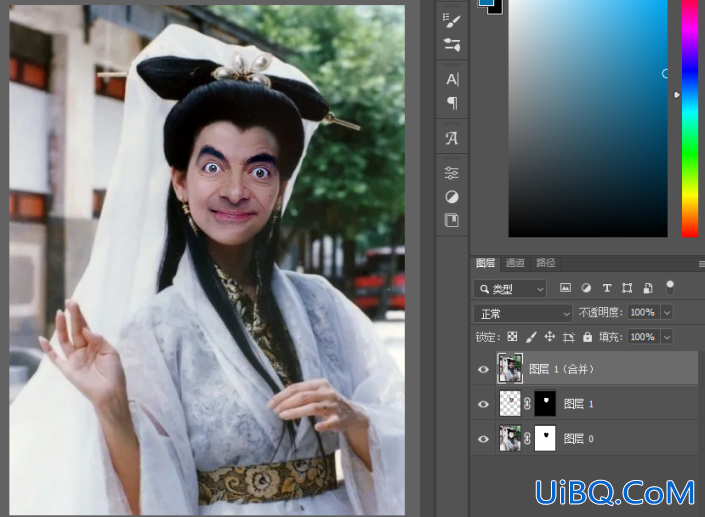Select the background black color swatch
Screen dimensions: 705x517
[x=497, y=9]
